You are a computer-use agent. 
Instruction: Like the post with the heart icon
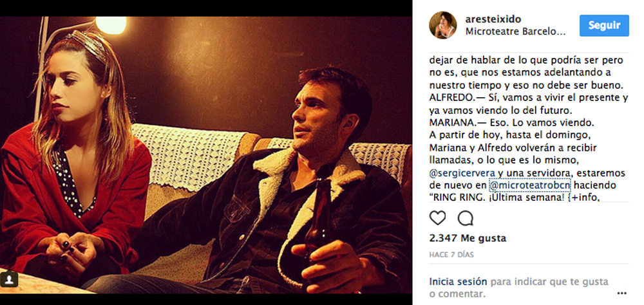(437, 218)
